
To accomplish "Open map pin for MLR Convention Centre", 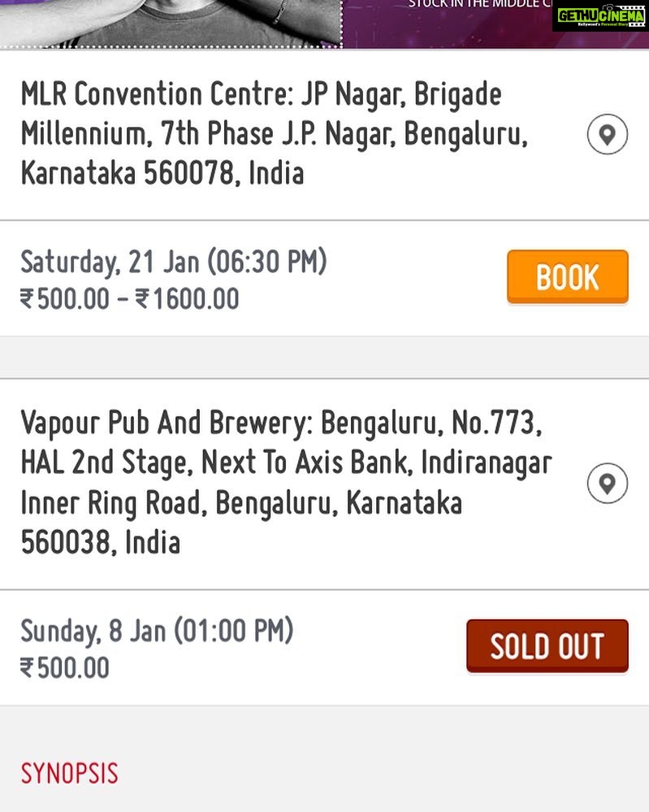I will pos(607,134).
